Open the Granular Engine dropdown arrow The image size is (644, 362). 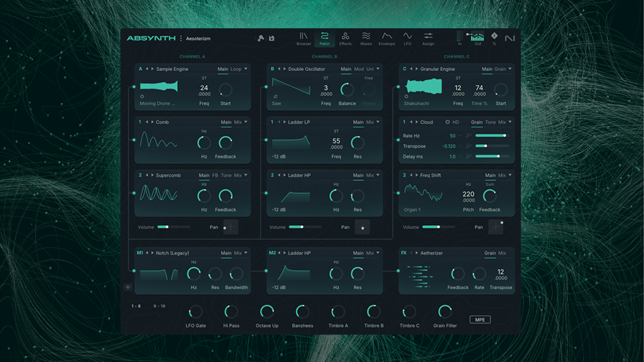(510, 69)
